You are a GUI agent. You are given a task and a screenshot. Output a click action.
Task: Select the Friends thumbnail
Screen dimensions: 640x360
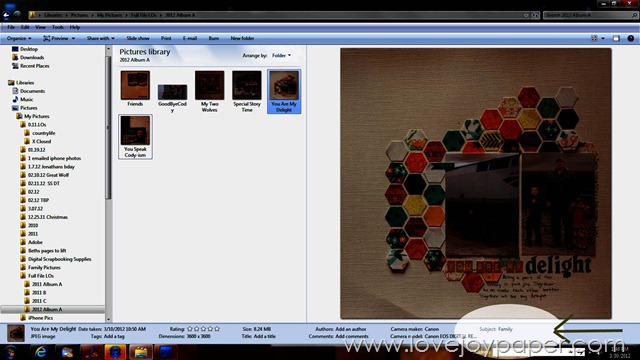click(135, 89)
